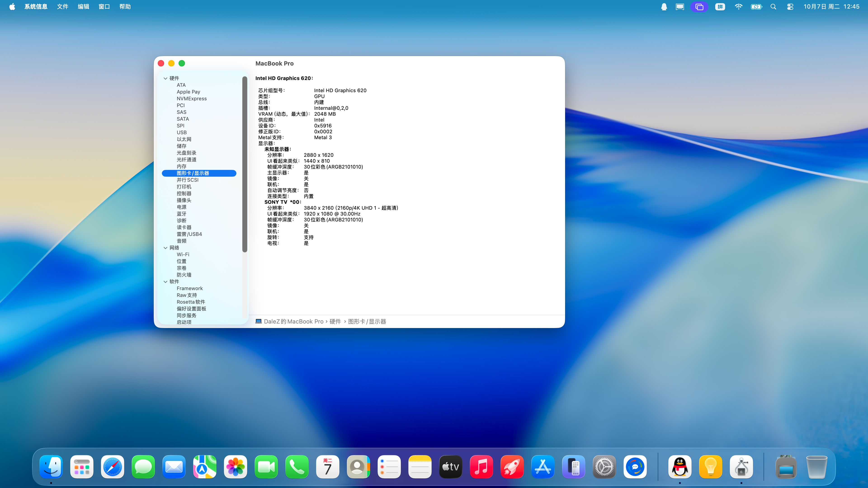Viewport: 868px width, 488px height.
Task: Open QQ penguin icon in Dock
Action: pos(680,467)
